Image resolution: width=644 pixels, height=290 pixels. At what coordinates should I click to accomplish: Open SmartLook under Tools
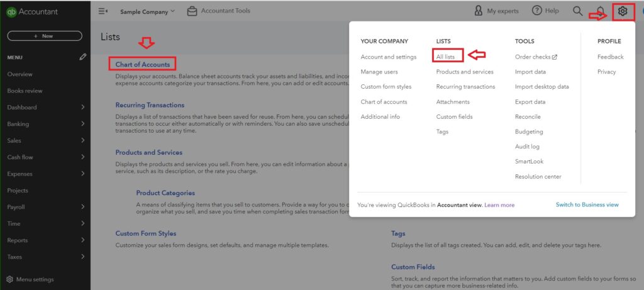[x=529, y=162]
